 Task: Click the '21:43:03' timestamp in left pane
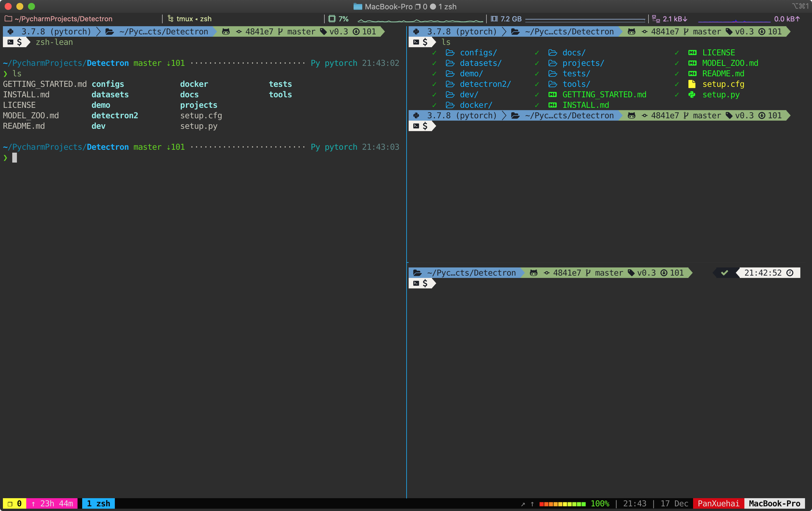(x=380, y=147)
